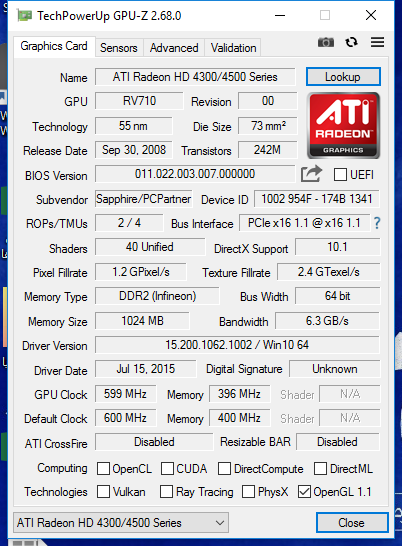
Task: Go to the Validation tab
Action: pyautogui.click(x=233, y=48)
